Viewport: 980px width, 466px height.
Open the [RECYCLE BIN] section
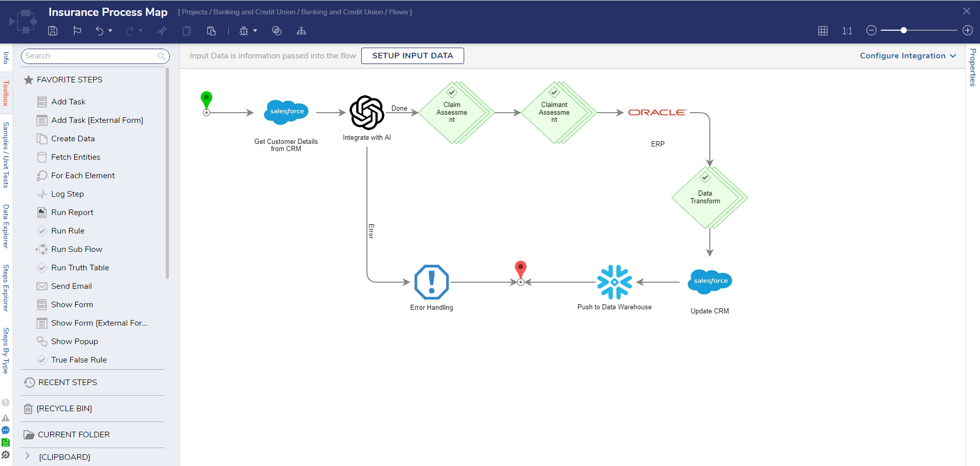click(x=58, y=409)
